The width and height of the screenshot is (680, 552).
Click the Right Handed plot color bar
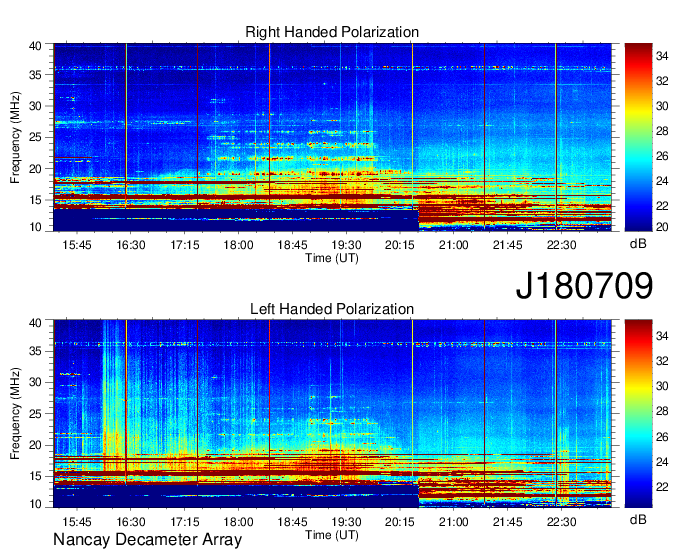pyautogui.click(x=638, y=137)
